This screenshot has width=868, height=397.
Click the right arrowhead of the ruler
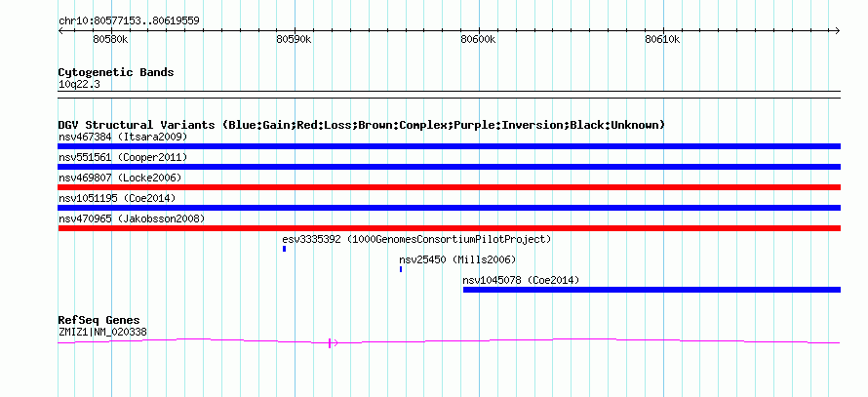pyautogui.click(x=838, y=31)
